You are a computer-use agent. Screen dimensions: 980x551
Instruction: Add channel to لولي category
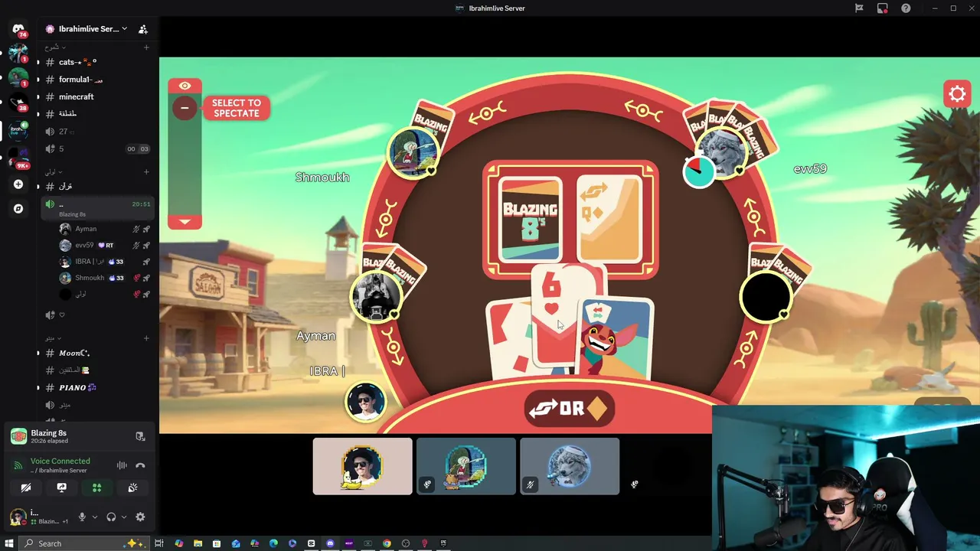pos(146,172)
